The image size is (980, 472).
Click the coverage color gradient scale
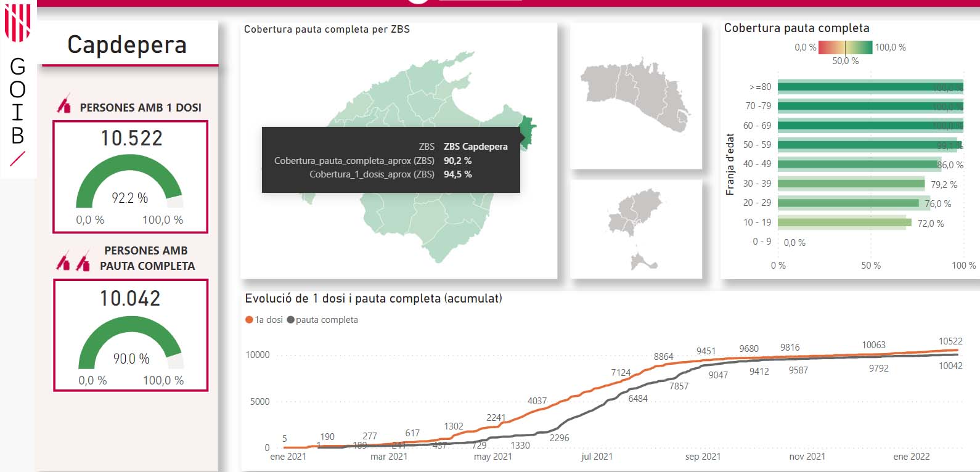click(845, 47)
